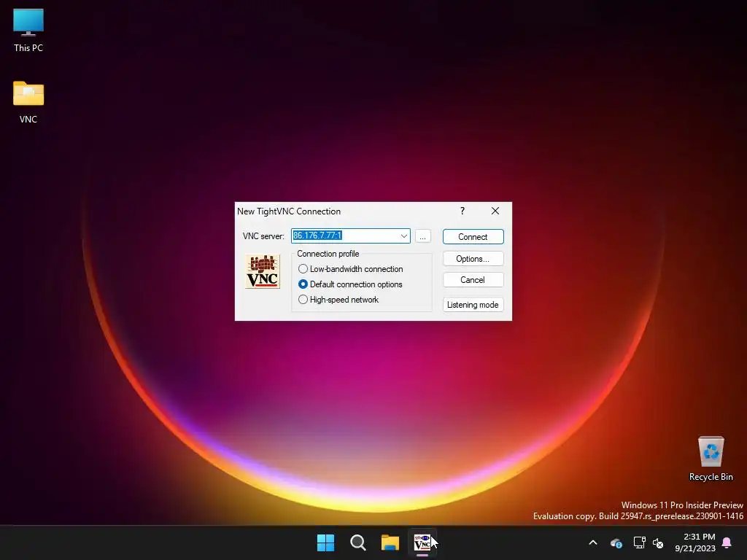Click the TightVNC Viewer taskbar icon
Screen dimensions: 747x560
pos(422,542)
